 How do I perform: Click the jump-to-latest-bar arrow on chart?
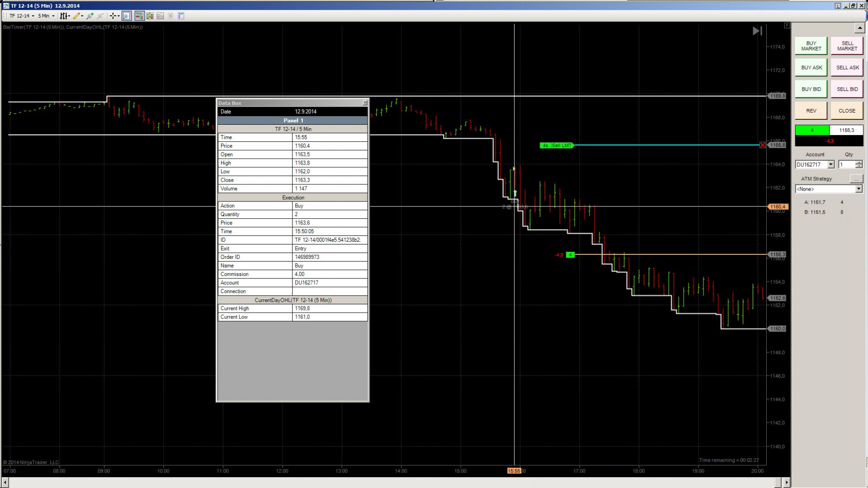click(x=757, y=31)
